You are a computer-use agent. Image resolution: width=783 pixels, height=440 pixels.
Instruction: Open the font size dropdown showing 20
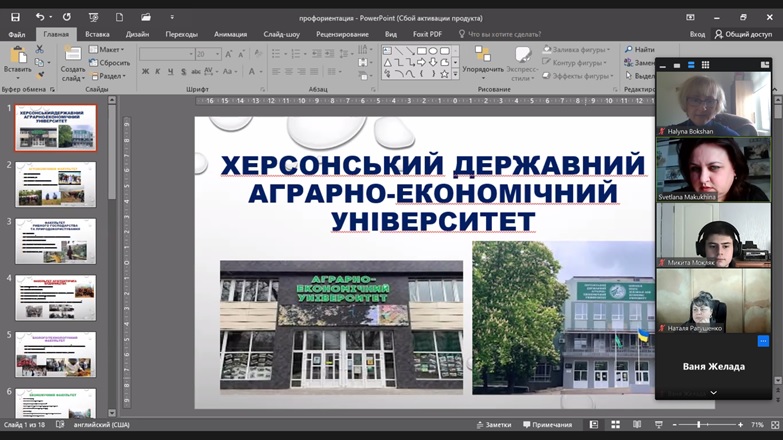(x=218, y=54)
